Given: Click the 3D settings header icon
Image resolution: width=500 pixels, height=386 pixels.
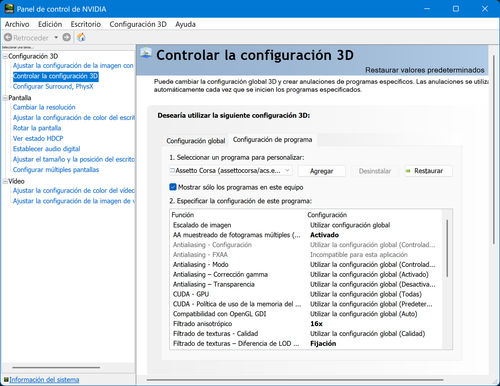Looking at the screenshot, I should 146,53.
